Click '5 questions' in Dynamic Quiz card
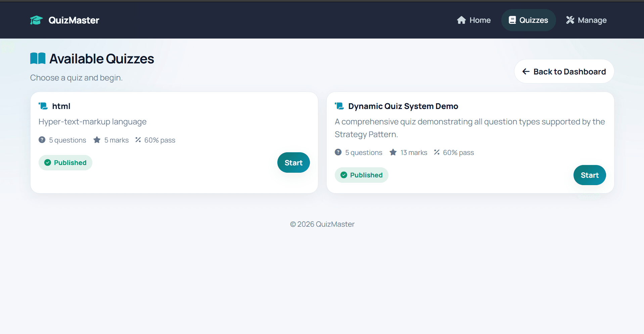This screenshot has width=644, height=334. (x=364, y=153)
